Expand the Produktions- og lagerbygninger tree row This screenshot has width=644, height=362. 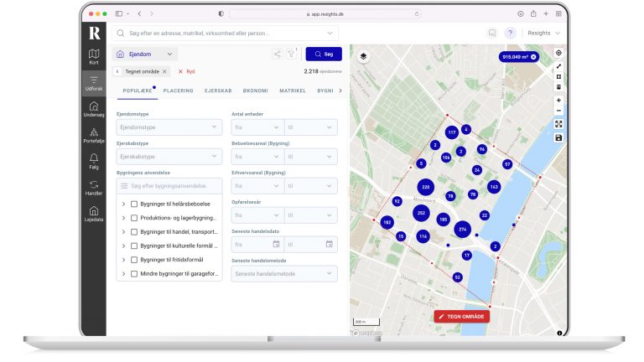(x=123, y=218)
